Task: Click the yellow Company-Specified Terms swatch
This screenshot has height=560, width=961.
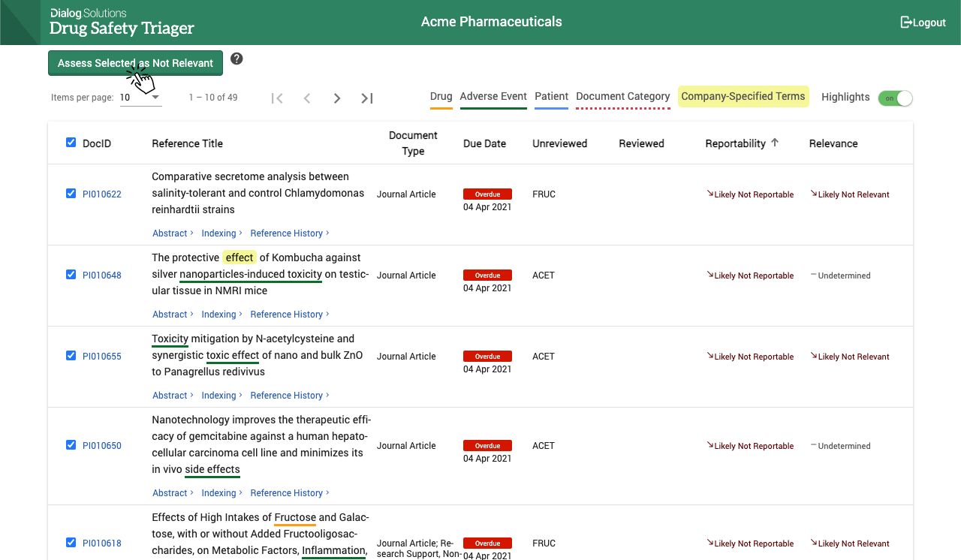Action: click(x=743, y=97)
